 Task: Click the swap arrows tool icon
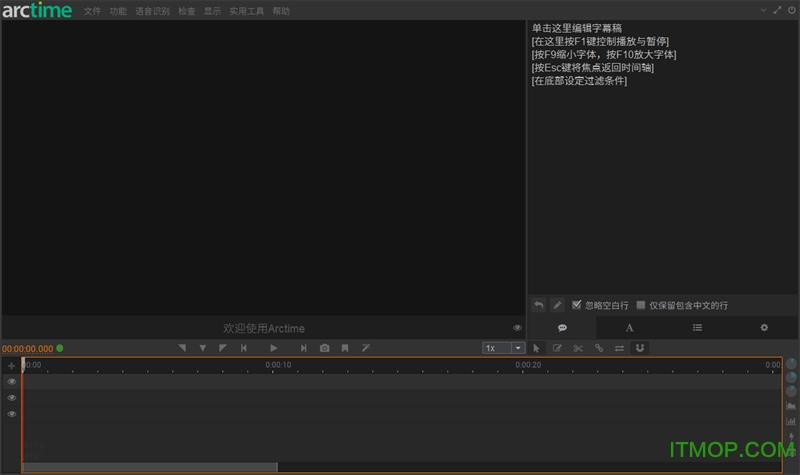click(x=619, y=348)
